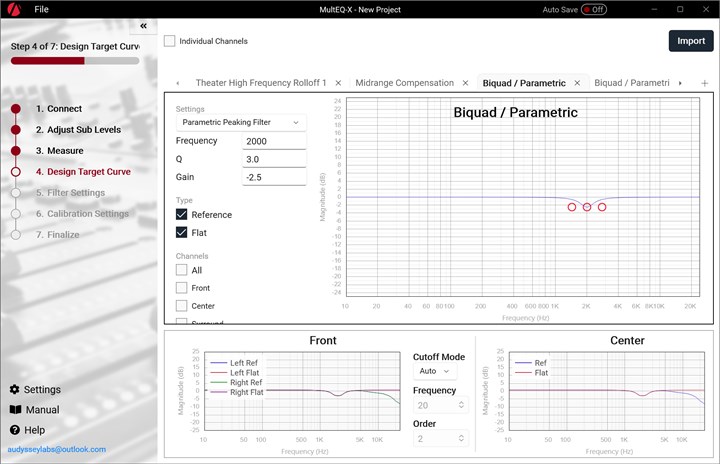The image size is (720, 464).
Task: Open the Help link
Action: [34, 430]
